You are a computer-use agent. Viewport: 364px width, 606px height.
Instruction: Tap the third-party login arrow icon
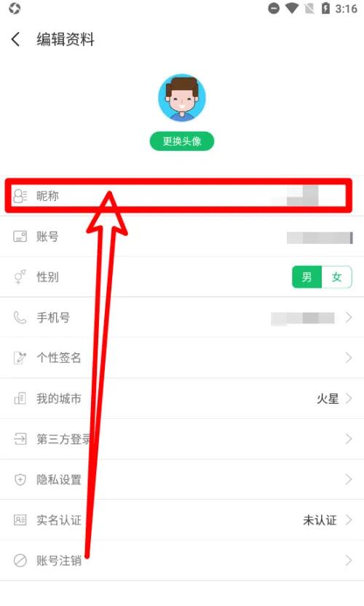point(20,439)
